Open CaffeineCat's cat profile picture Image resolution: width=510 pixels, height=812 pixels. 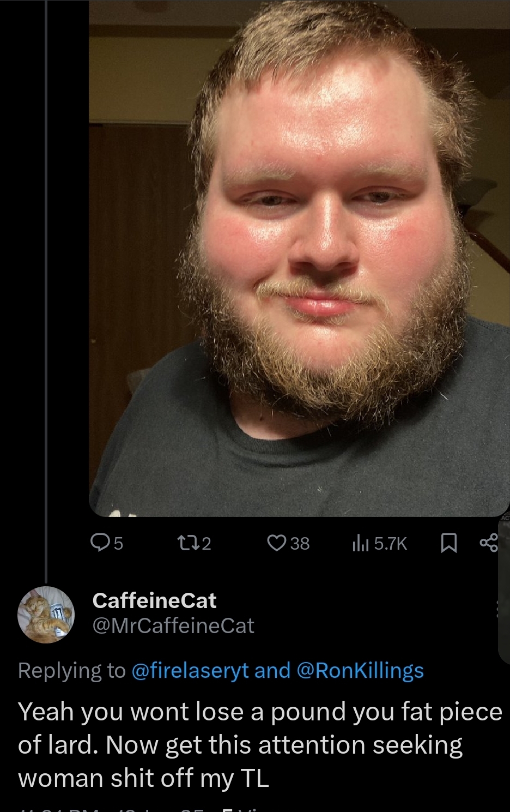(46, 615)
